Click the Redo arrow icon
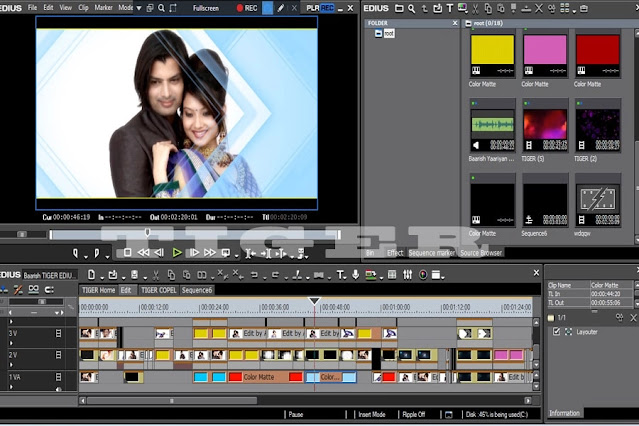 (275, 275)
